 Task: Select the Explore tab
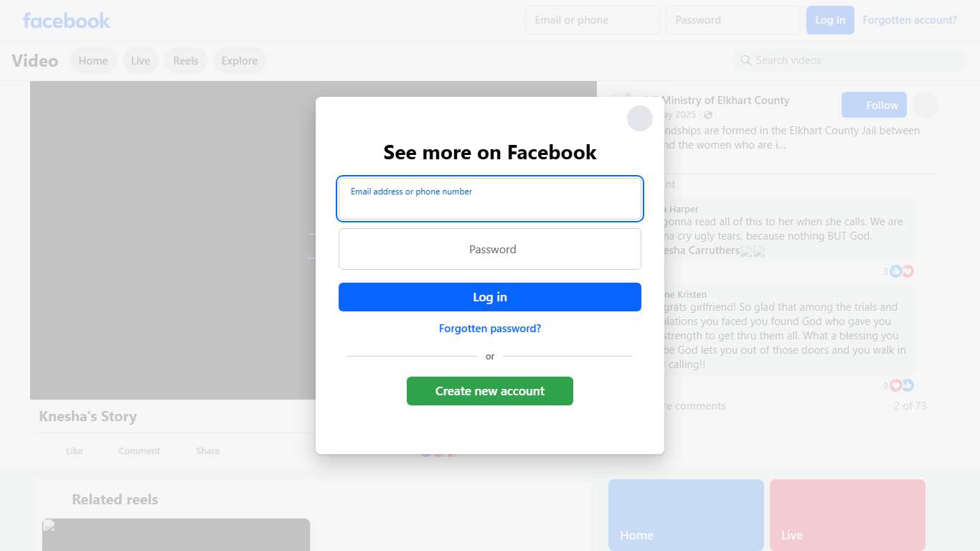(x=240, y=61)
